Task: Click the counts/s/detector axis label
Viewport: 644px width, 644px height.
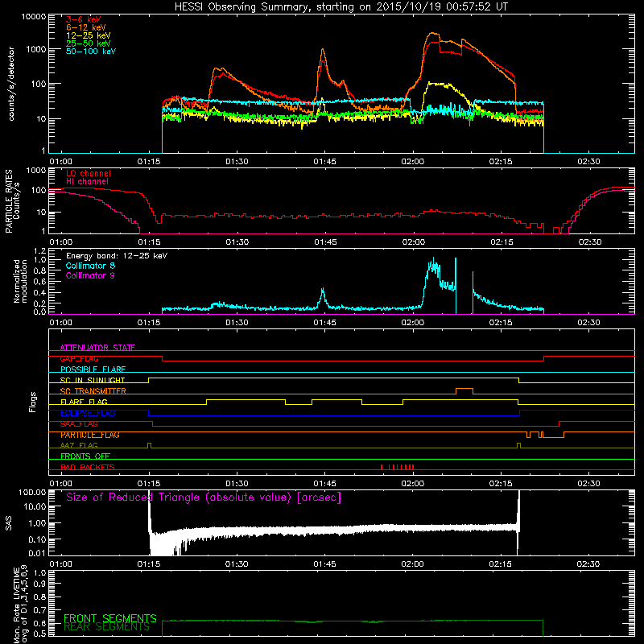Action: coord(11,84)
